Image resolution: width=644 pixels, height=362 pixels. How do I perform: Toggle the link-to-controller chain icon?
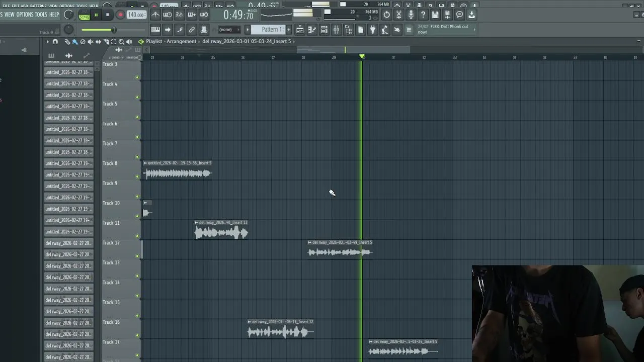pos(192,30)
